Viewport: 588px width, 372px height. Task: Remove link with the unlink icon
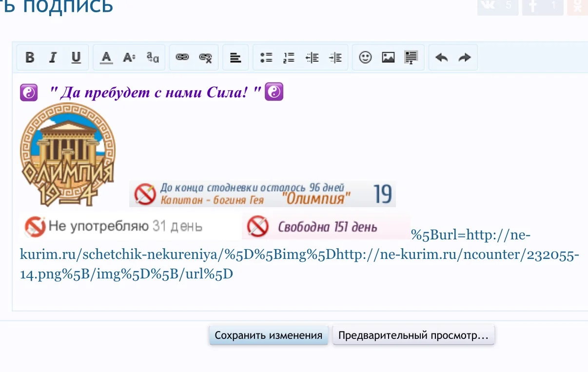click(206, 58)
